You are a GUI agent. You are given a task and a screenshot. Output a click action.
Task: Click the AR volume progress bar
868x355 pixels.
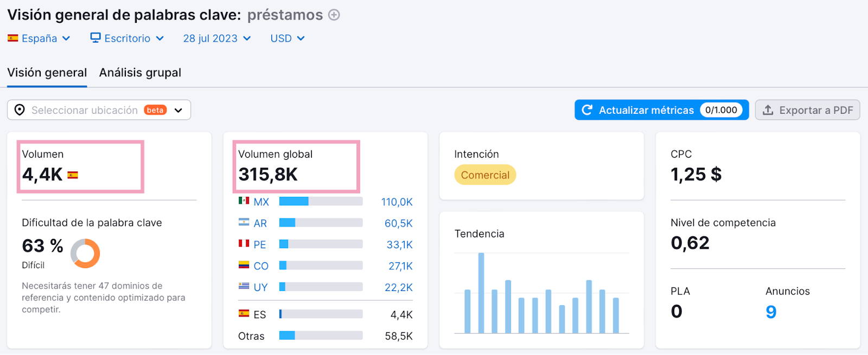pyautogui.click(x=321, y=223)
